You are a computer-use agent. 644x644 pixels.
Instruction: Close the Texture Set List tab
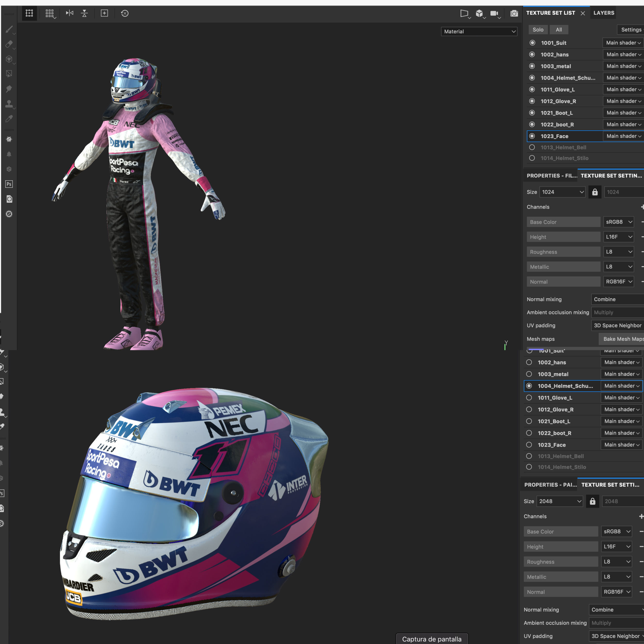[x=583, y=13]
